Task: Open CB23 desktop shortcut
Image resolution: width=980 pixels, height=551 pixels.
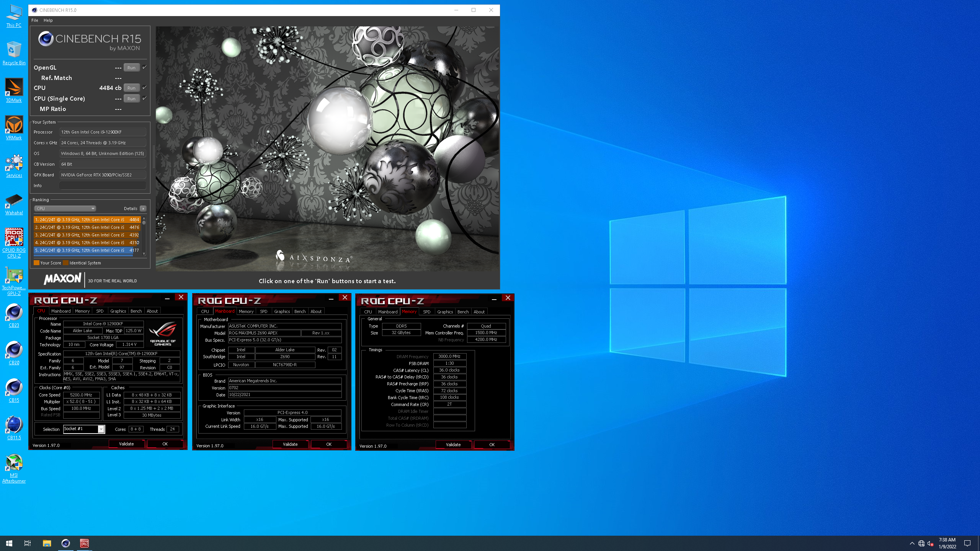Action: click(x=14, y=316)
